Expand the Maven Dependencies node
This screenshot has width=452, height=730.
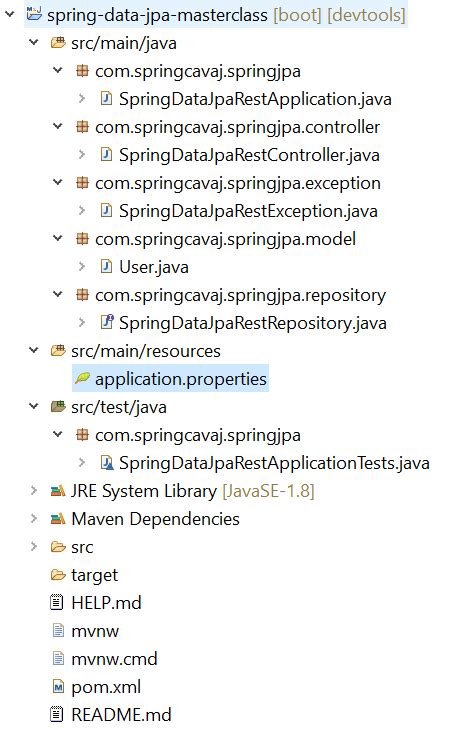pyautogui.click(x=34, y=518)
